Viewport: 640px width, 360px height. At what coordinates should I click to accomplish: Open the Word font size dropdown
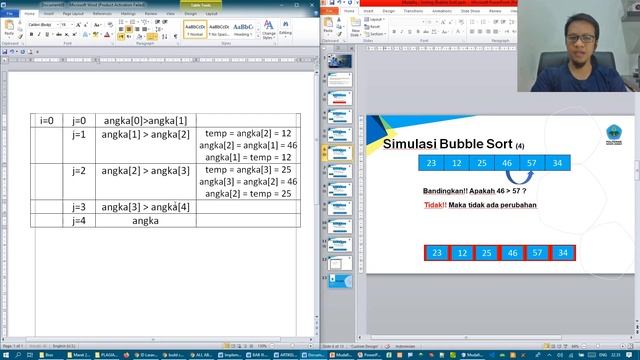(x=72, y=25)
